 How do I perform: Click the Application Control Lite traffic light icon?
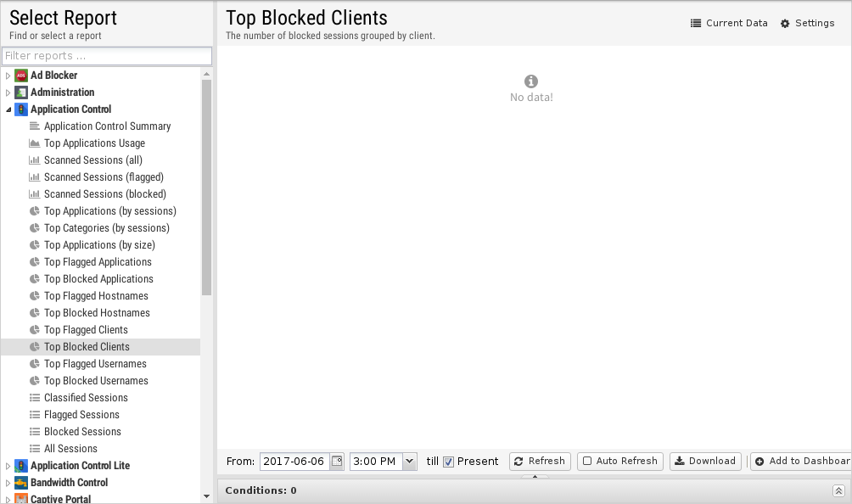pyautogui.click(x=21, y=466)
